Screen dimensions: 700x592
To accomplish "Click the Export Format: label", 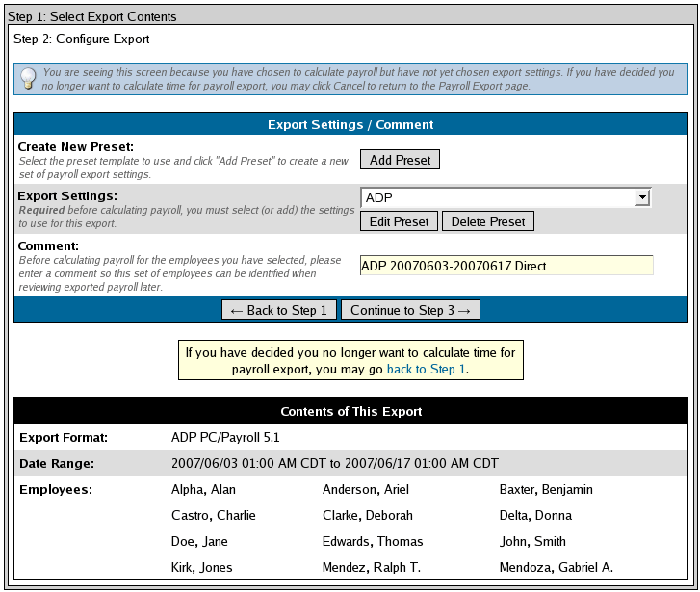I will tap(64, 438).
